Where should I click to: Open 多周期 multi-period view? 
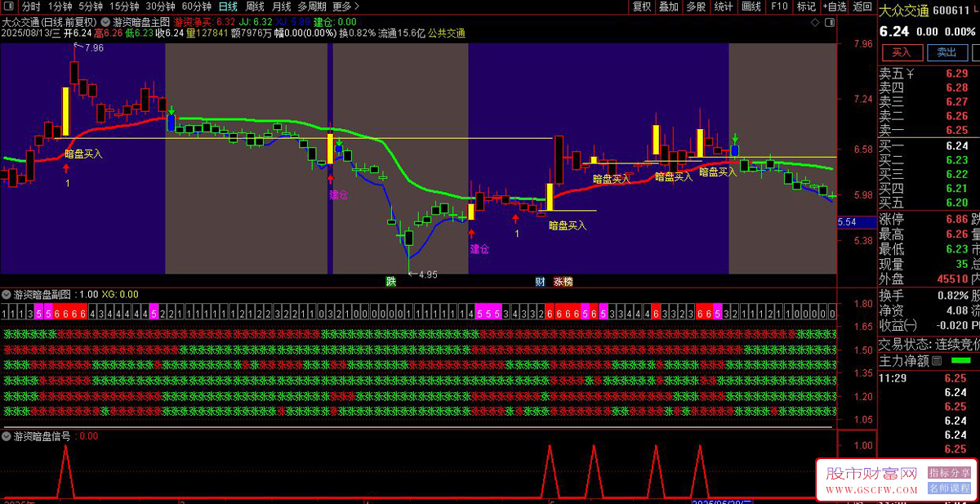[312, 7]
